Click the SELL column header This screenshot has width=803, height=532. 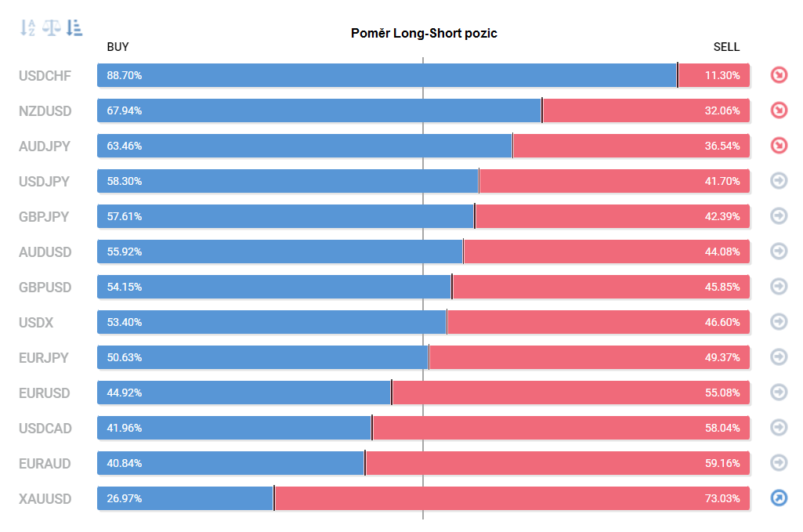(x=726, y=47)
